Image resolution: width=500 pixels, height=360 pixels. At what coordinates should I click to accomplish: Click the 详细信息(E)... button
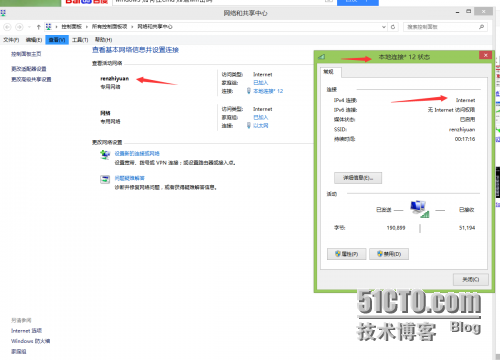click(358, 178)
